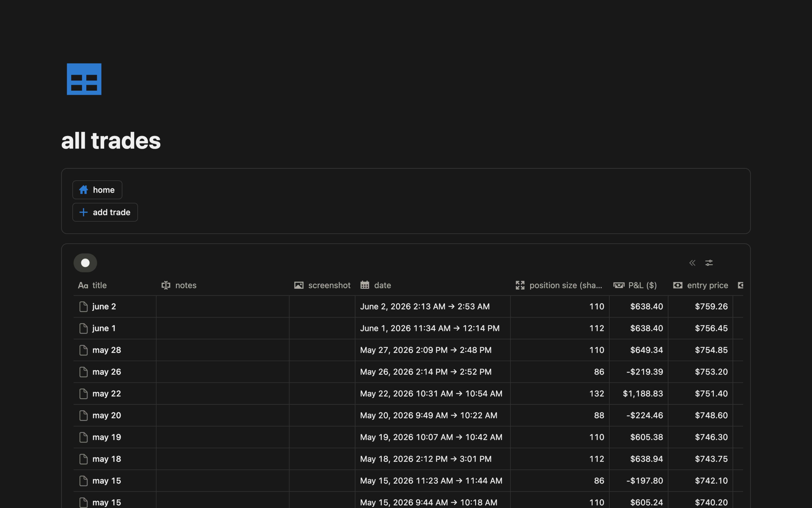This screenshot has width=812, height=508.
Task: Click the screenshot column header
Action: [322, 285]
